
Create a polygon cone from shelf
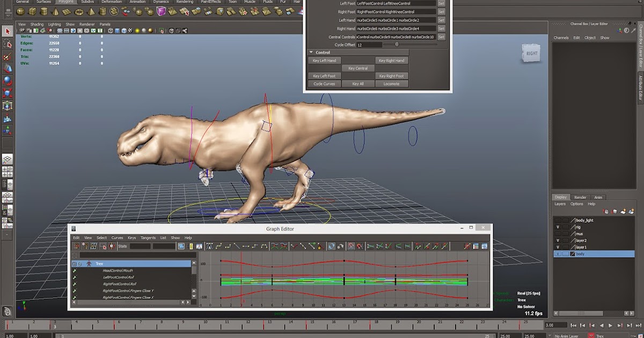(x=56, y=11)
